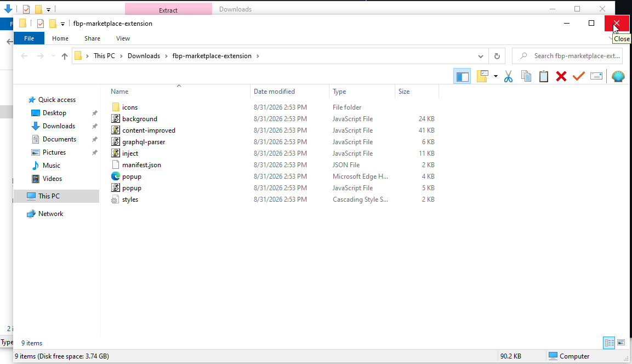
Task: Open Pictures in the navigation pane
Action: click(x=54, y=152)
